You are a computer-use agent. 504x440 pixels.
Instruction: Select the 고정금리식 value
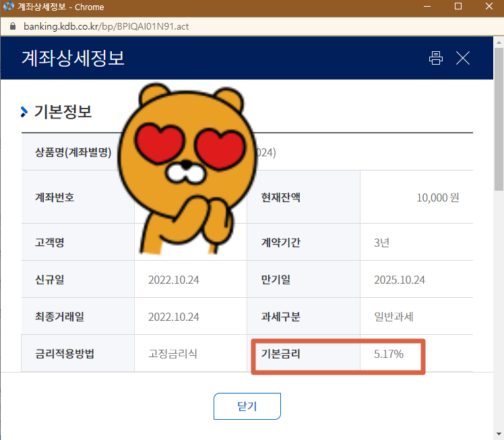(x=172, y=354)
